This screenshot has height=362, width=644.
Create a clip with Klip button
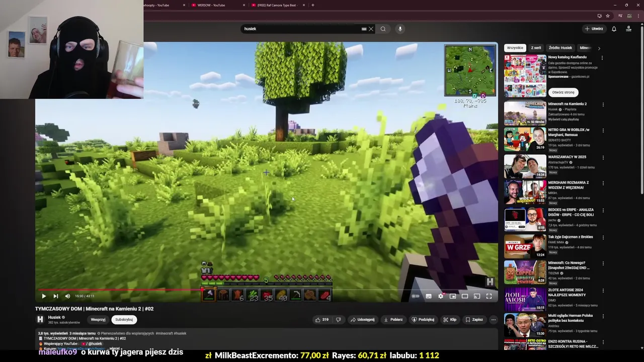point(450,319)
